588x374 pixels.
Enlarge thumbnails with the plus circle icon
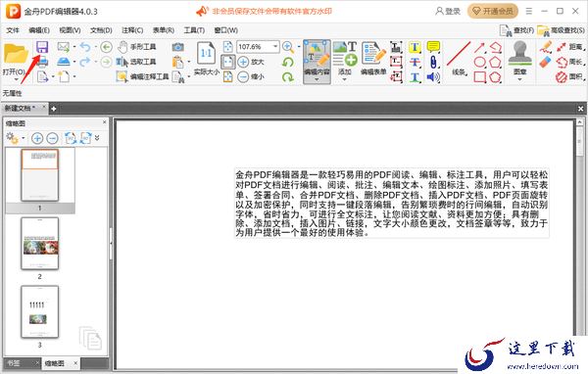pyautogui.click(x=37, y=138)
